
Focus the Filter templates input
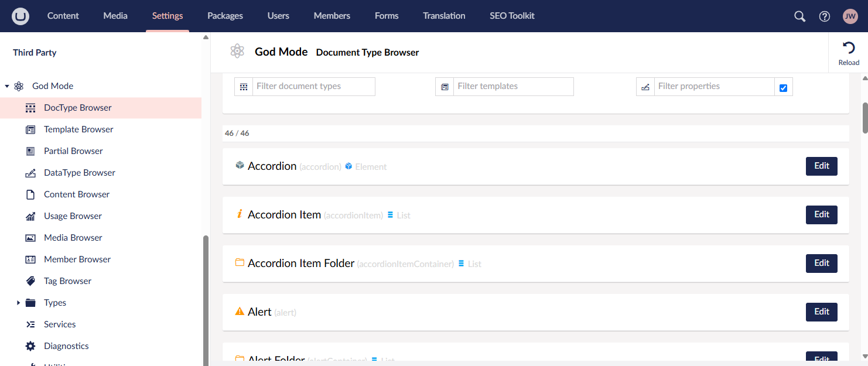[x=513, y=87]
